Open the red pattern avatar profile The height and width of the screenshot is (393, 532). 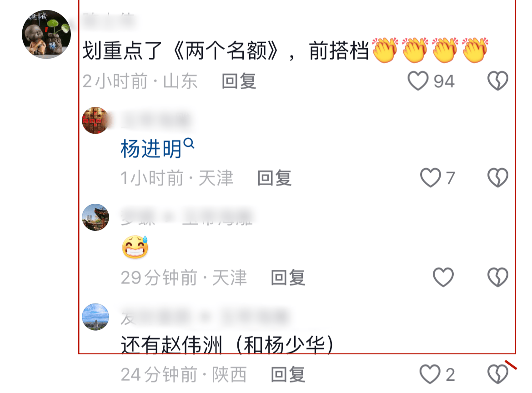coord(95,120)
